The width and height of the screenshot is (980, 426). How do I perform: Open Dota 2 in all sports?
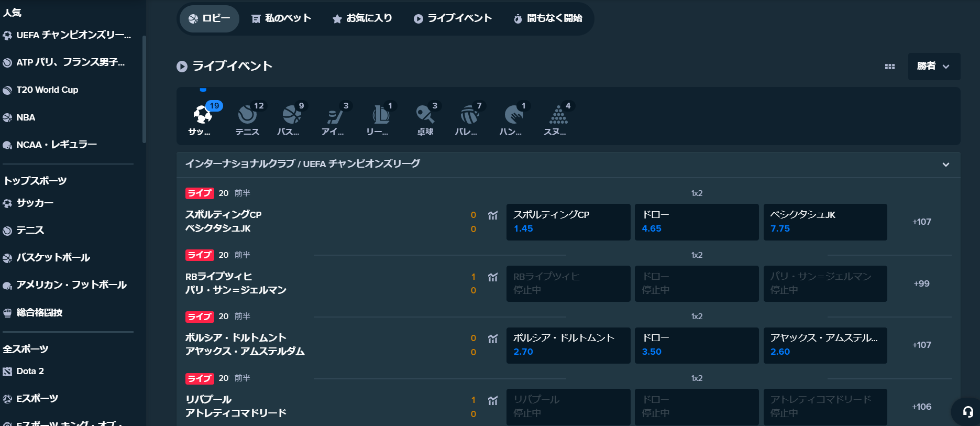(24, 372)
